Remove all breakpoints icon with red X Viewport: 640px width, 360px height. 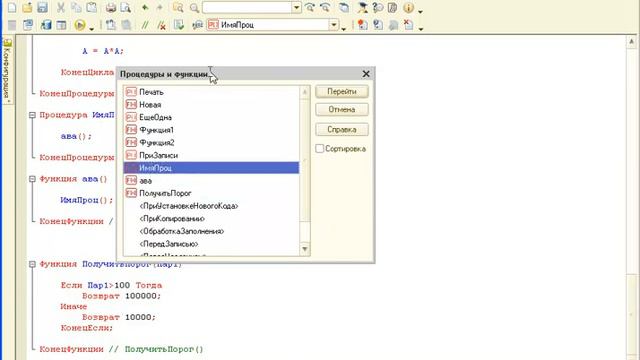click(x=409, y=25)
